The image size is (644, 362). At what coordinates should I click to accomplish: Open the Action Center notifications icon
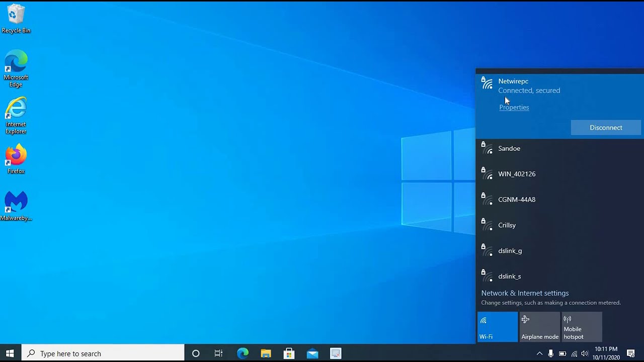pyautogui.click(x=630, y=353)
